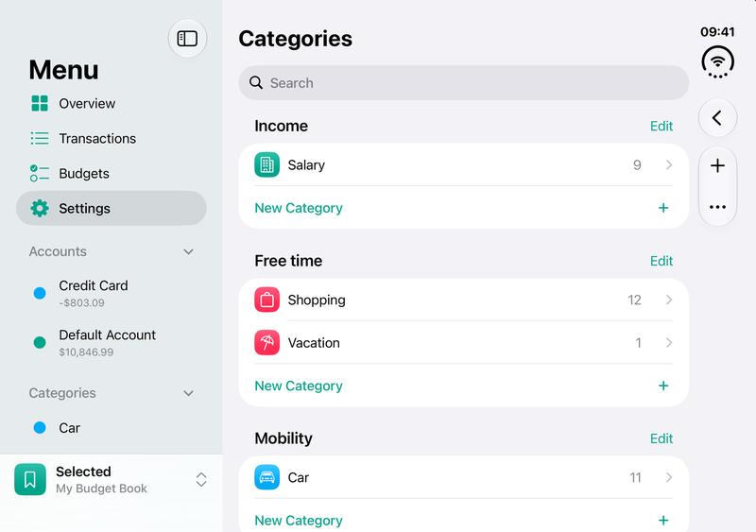756x532 pixels.
Task: Open the Credit Card account
Action: [x=112, y=293]
